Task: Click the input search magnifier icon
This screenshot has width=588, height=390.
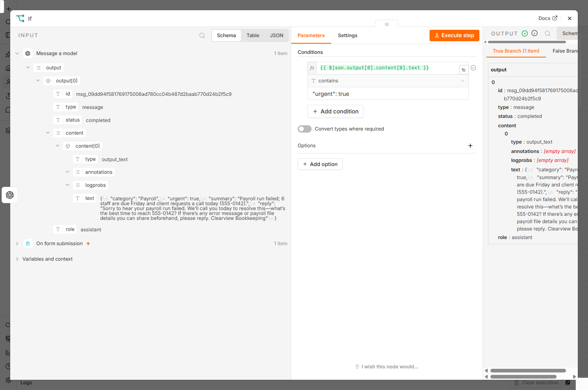Action: (202, 35)
